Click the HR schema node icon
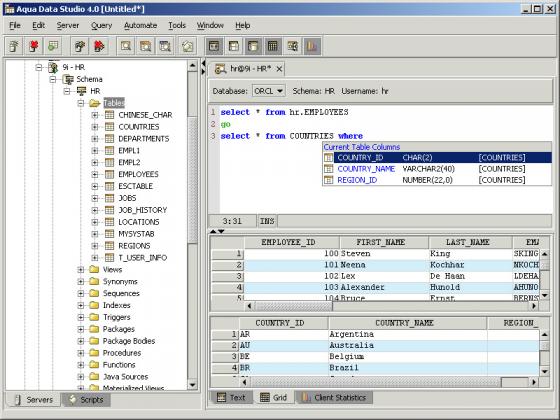The width and height of the screenshot is (560, 420). tap(81, 91)
